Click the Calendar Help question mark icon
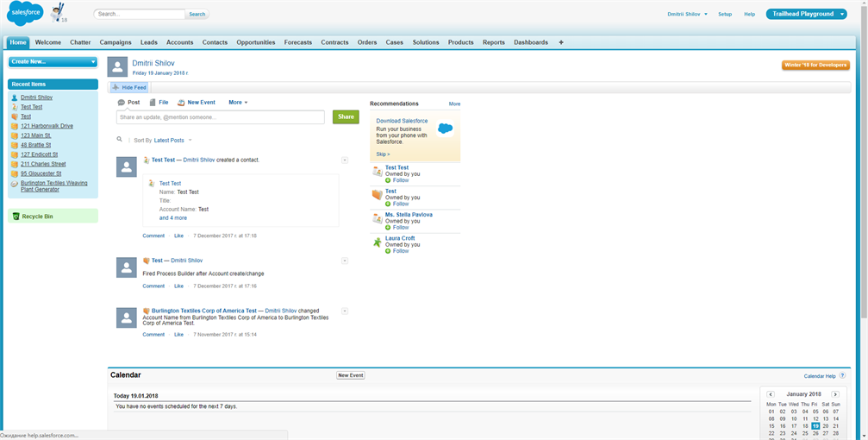 point(842,375)
